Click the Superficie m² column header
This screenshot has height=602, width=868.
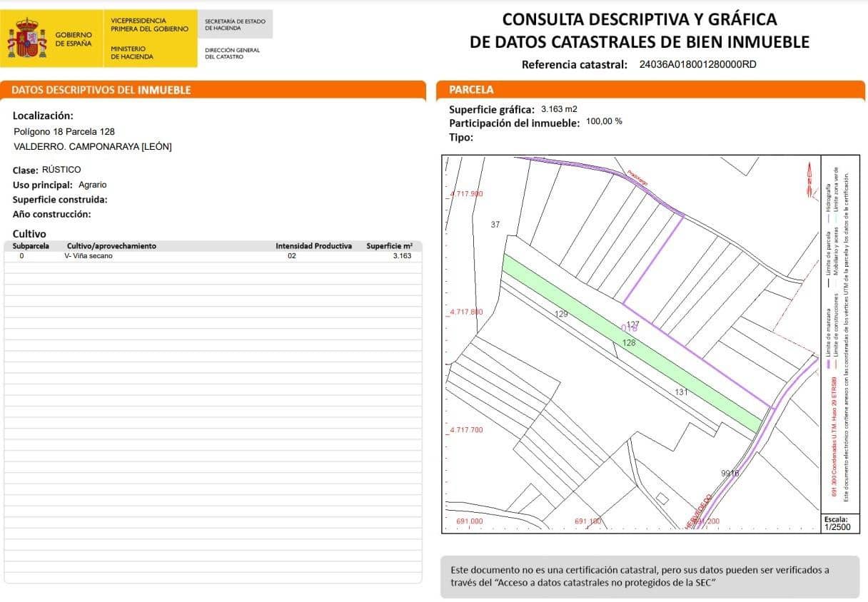point(389,246)
